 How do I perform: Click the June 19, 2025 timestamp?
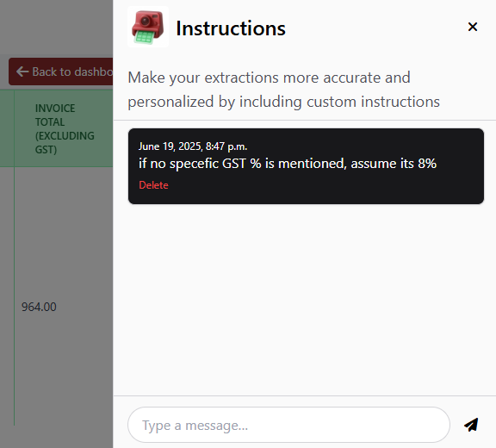(193, 146)
